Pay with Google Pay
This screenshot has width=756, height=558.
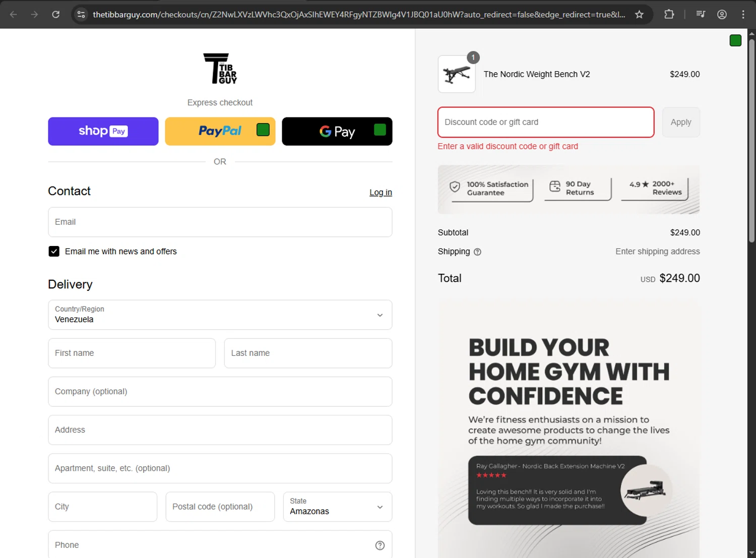point(337,132)
